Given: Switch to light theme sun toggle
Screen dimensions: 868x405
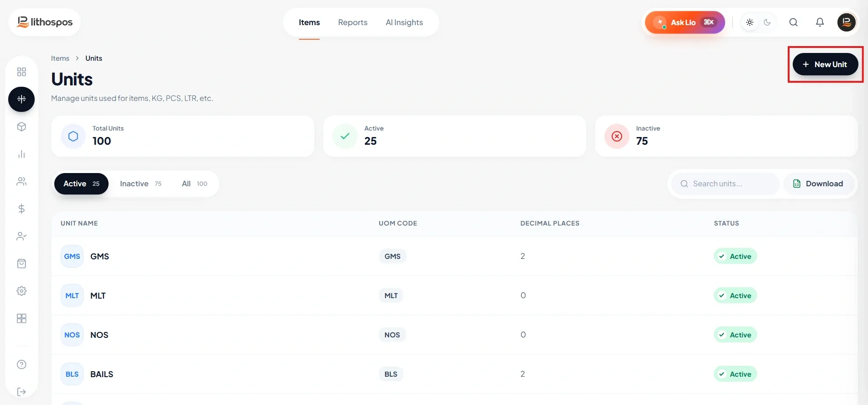Looking at the screenshot, I should tap(749, 22).
